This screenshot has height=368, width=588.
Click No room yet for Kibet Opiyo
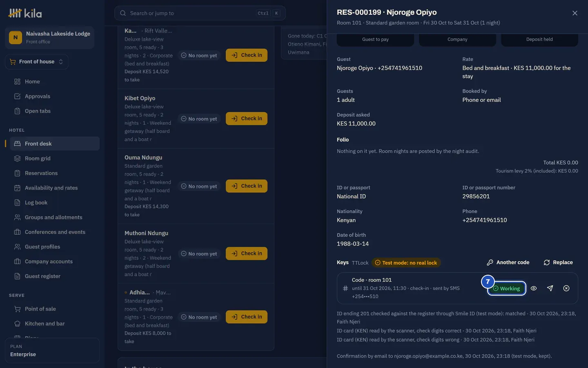tap(199, 119)
